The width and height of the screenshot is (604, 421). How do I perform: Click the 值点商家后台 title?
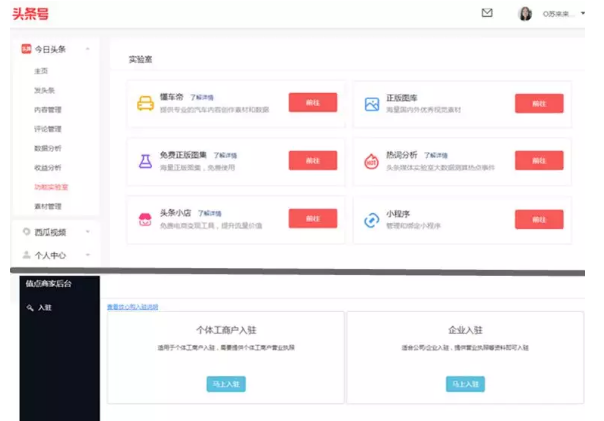49,284
